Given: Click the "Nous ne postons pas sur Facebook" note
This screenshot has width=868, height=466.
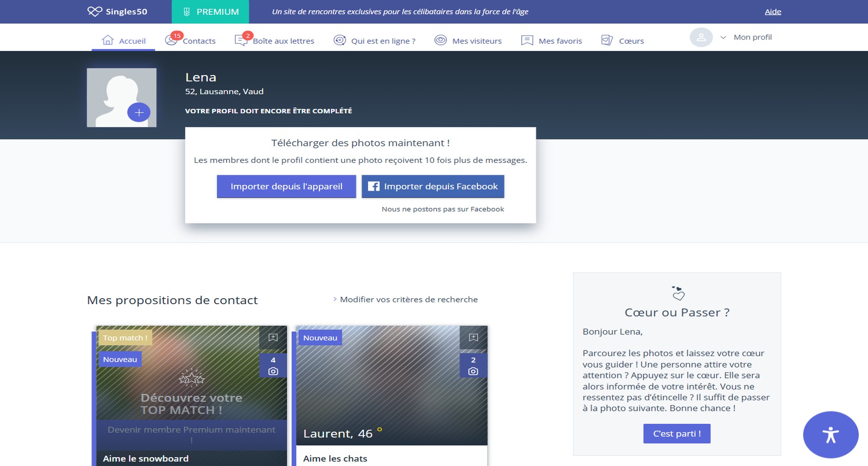Looking at the screenshot, I should (x=443, y=209).
